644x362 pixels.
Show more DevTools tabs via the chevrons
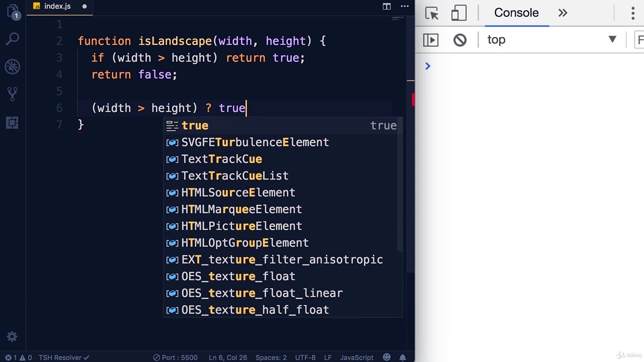(x=563, y=13)
